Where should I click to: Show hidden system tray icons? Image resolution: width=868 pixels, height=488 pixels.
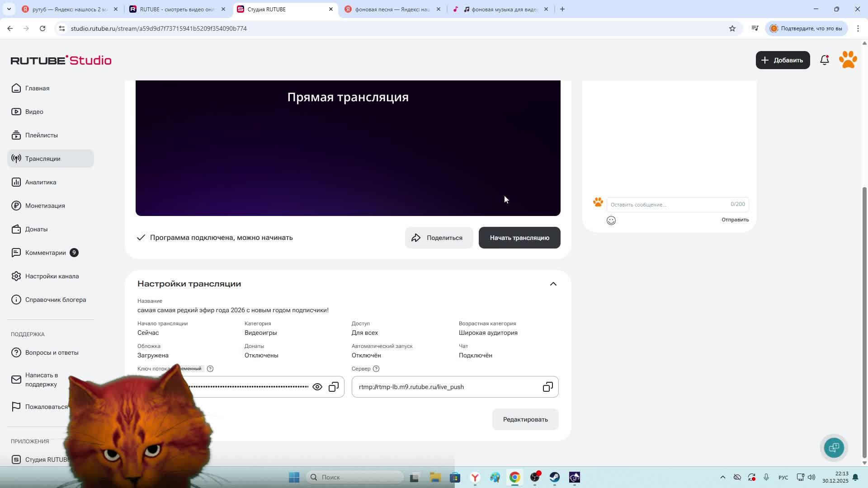[x=722, y=477]
